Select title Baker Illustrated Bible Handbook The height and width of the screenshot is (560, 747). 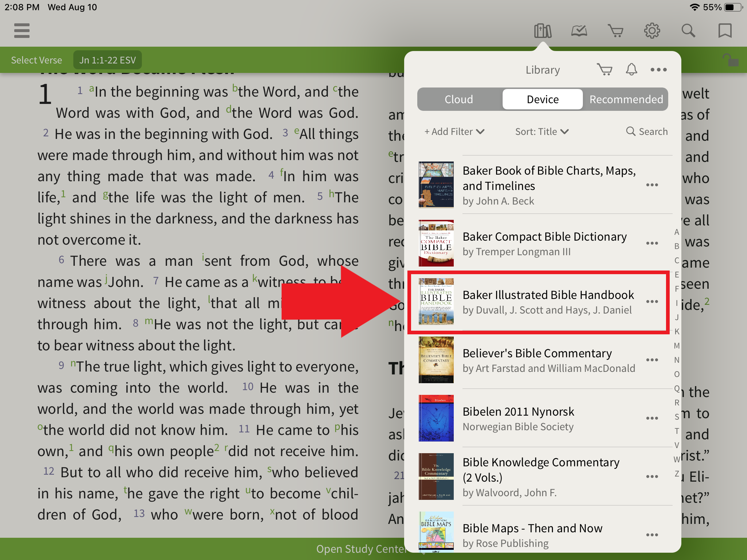click(548, 295)
